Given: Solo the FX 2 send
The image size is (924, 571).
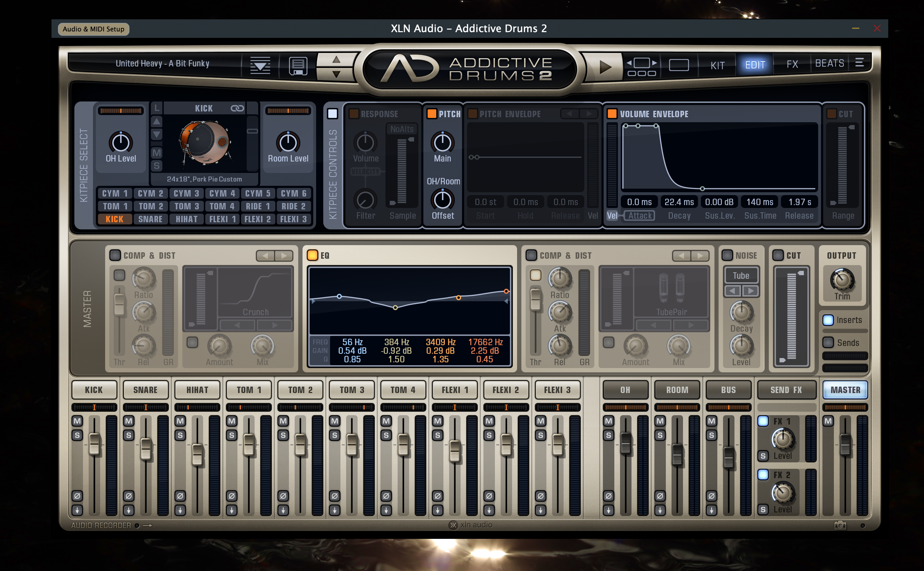Looking at the screenshot, I should [x=763, y=510].
